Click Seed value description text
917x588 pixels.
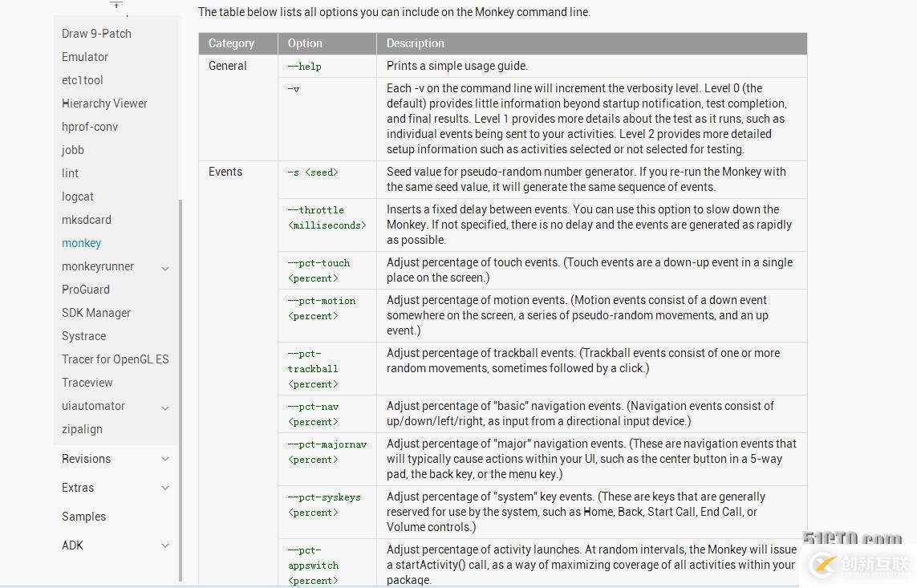586,180
